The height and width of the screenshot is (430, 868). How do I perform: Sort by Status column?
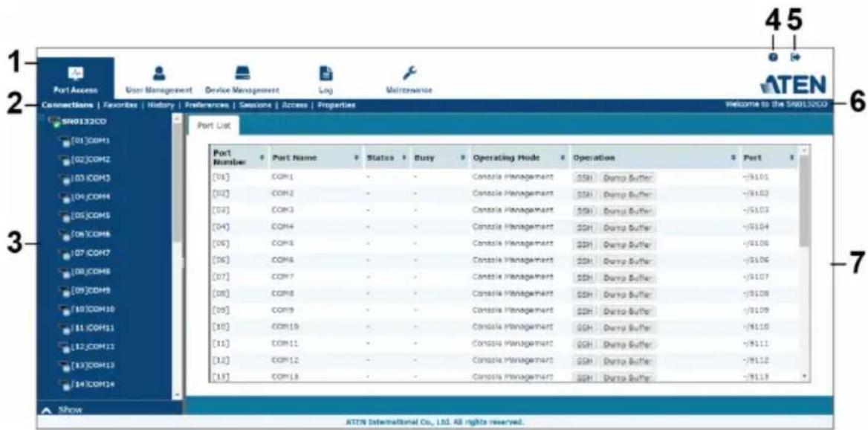point(386,158)
